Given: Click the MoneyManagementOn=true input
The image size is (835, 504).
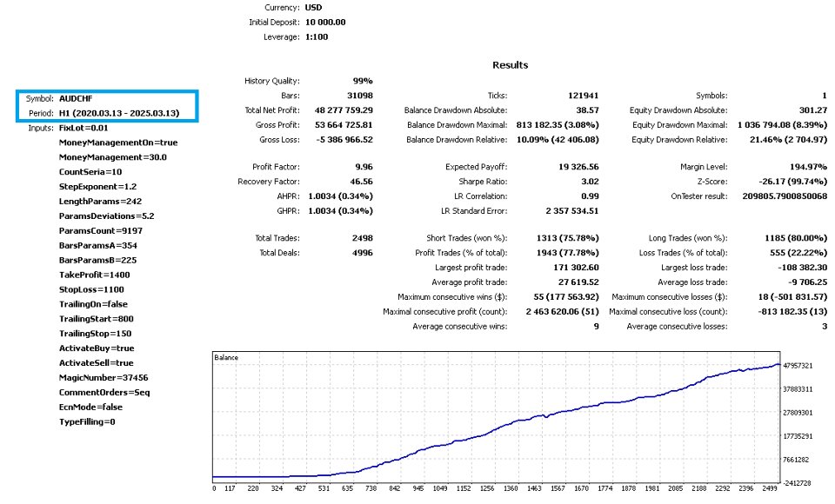Looking at the screenshot, I should (x=118, y=143).
